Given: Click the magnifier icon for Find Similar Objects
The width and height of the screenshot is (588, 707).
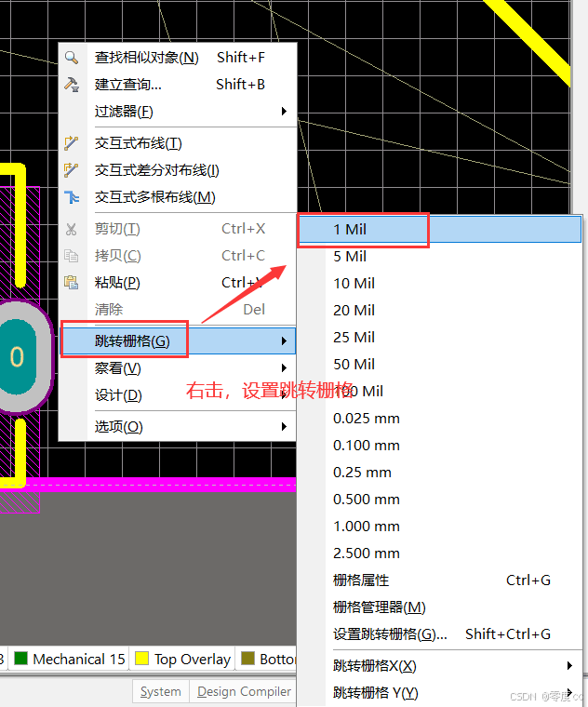Looking at the screenshot, I should (x=72, y=58).
